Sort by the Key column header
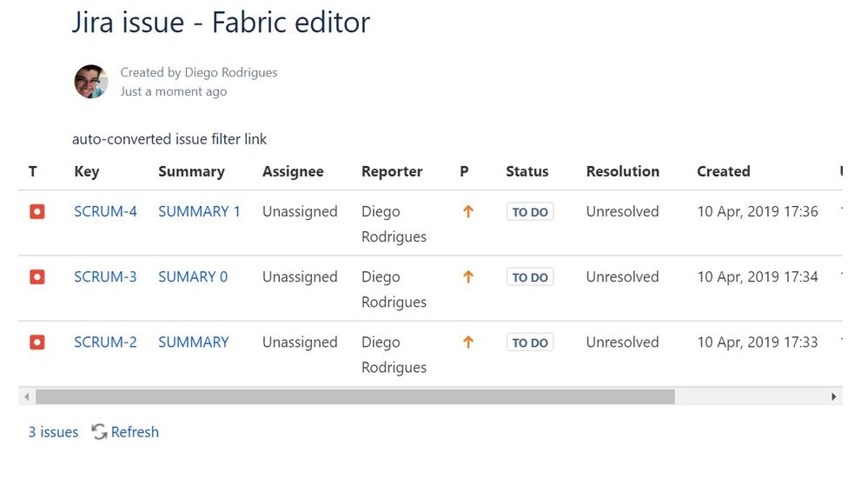 (86, 171)
